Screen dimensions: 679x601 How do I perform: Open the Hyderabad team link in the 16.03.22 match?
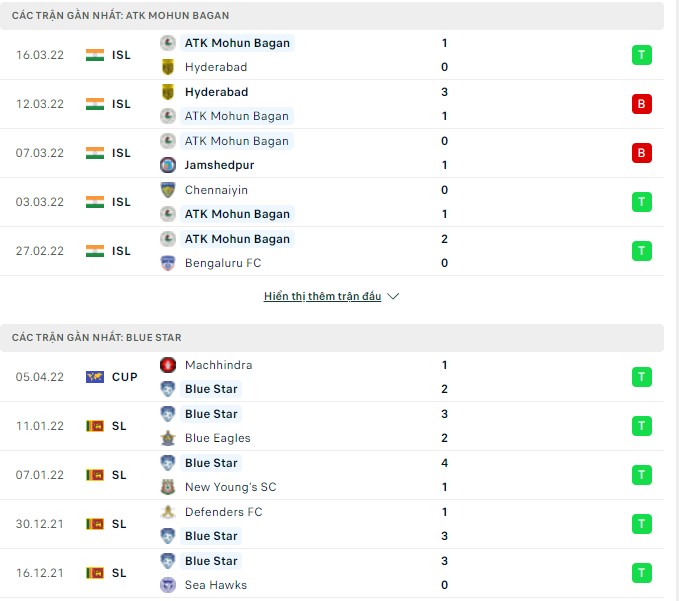(x=216, y=67)
